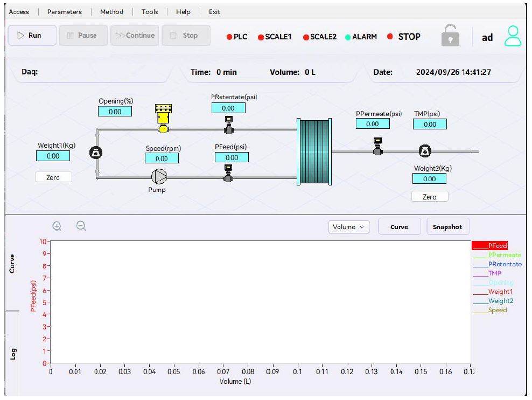Open the Tools menu

(x=150, y=12)
